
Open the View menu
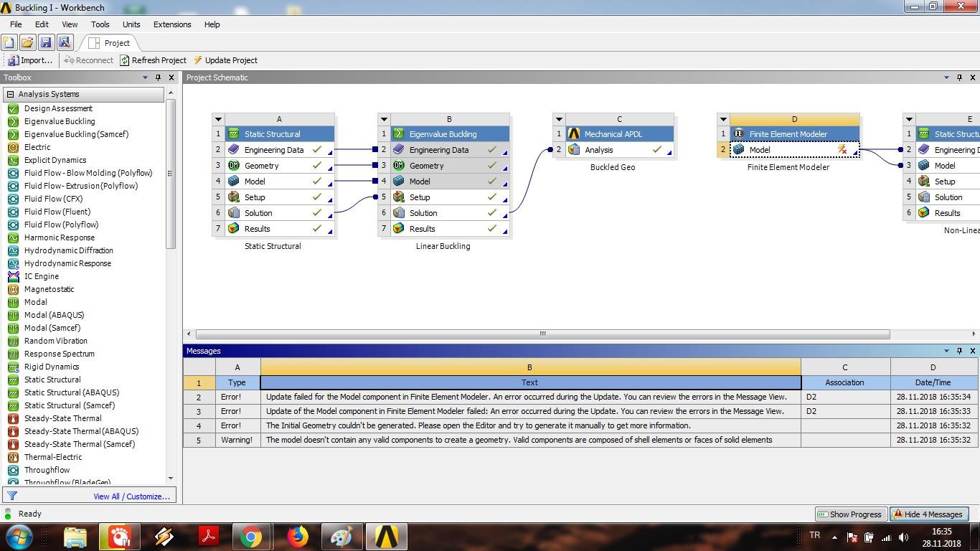click(x=70, y=24)
